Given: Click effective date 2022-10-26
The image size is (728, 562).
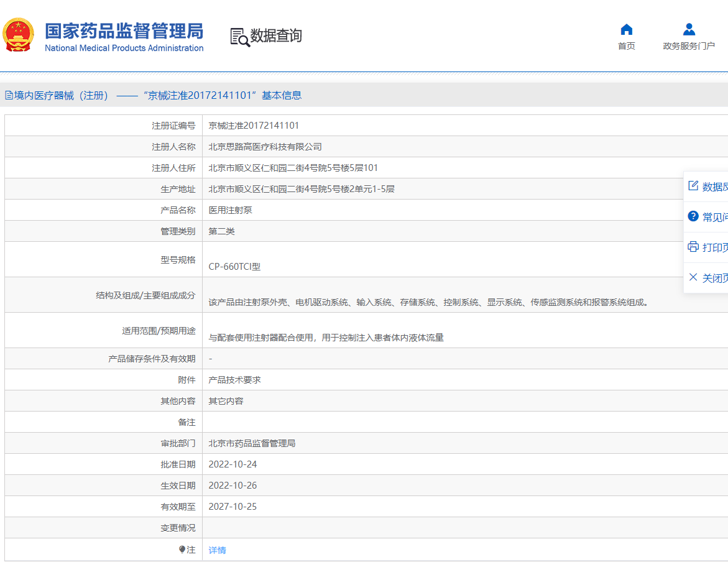Looking at the screenshot, I should [x=233, y=486].
